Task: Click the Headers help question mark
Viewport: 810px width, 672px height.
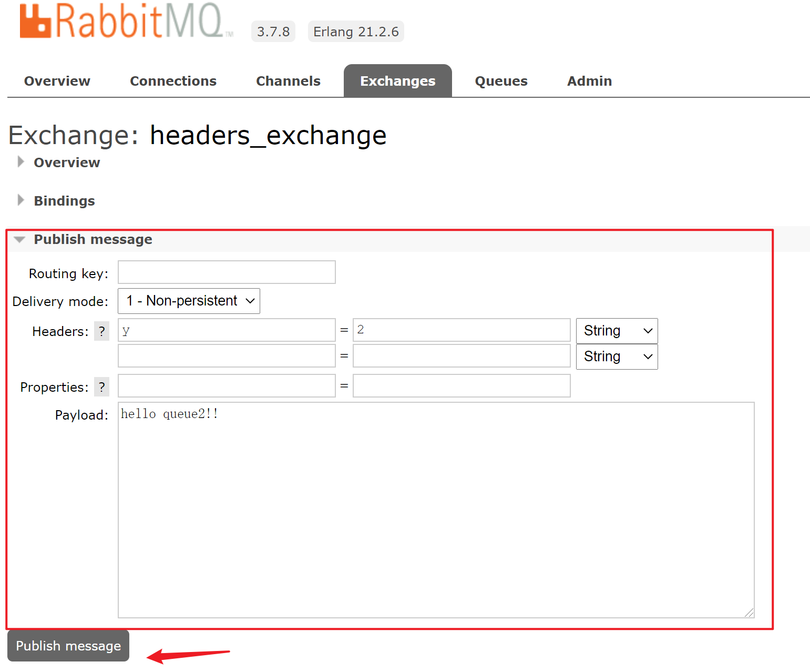Action: [x=101, y=331]
